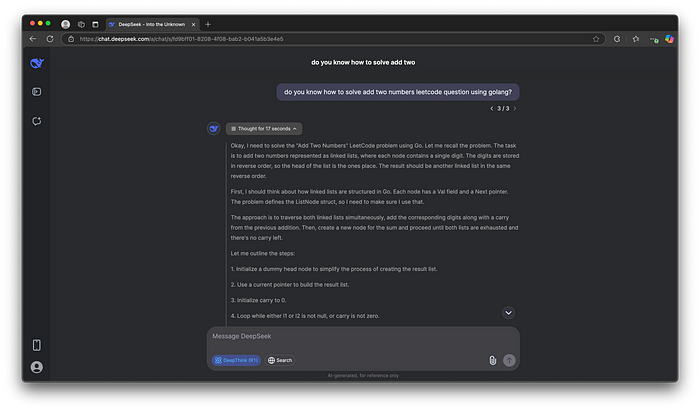Click 'AI-generated, for reference only' footer text
700x411 pixels.
coord(363,376)
